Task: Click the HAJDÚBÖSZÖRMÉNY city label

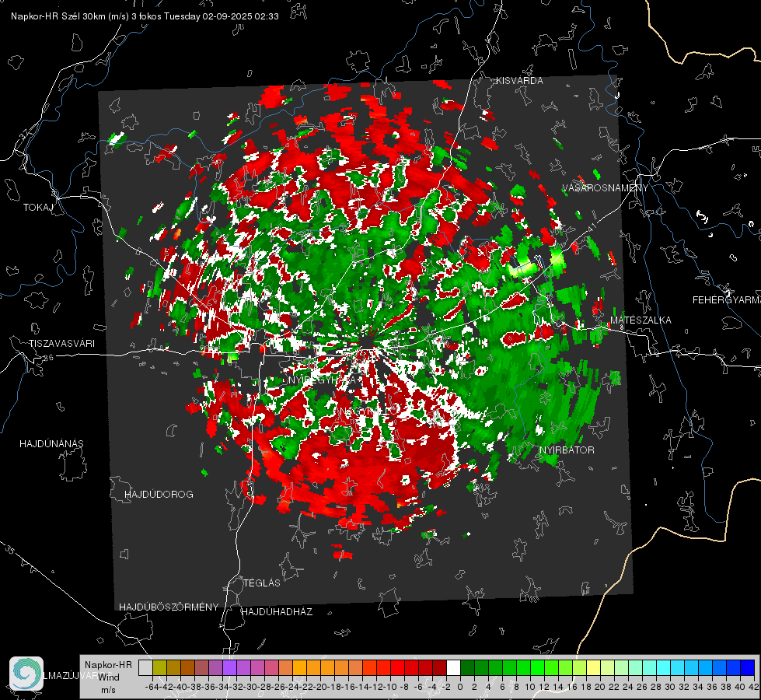Action: tap(169, 607)
